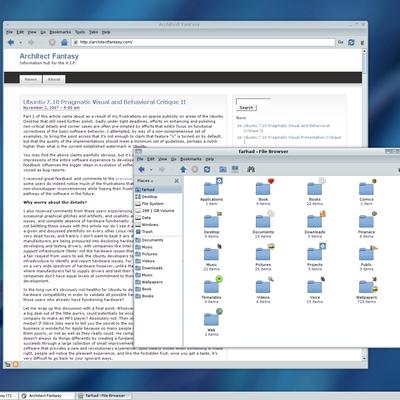The image size is (400, 400).
Task: Open the Edit menu in the File Browser
Action: [151, 159]
